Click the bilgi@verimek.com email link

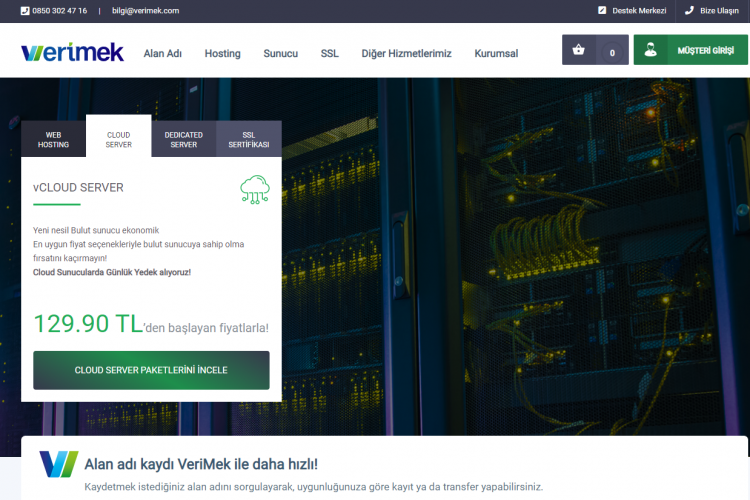click(x=145, y=11)
